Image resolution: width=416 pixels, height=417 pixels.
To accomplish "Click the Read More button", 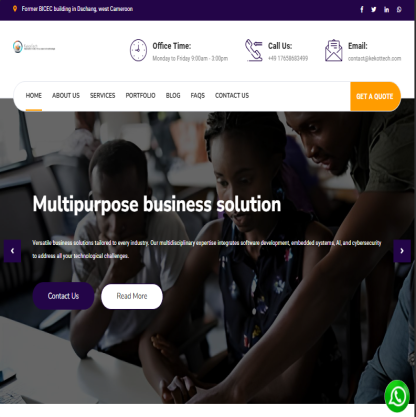I will click(x=132, y=296).
